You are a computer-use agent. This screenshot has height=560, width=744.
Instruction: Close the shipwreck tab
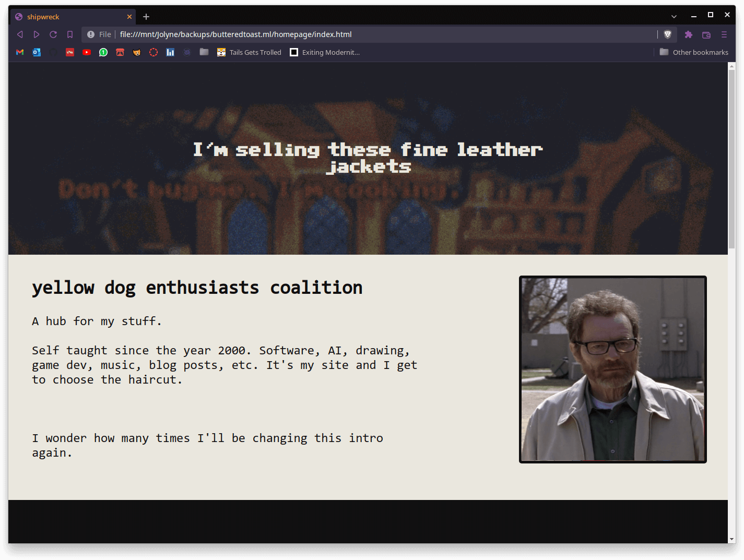[x=129, y=17]
